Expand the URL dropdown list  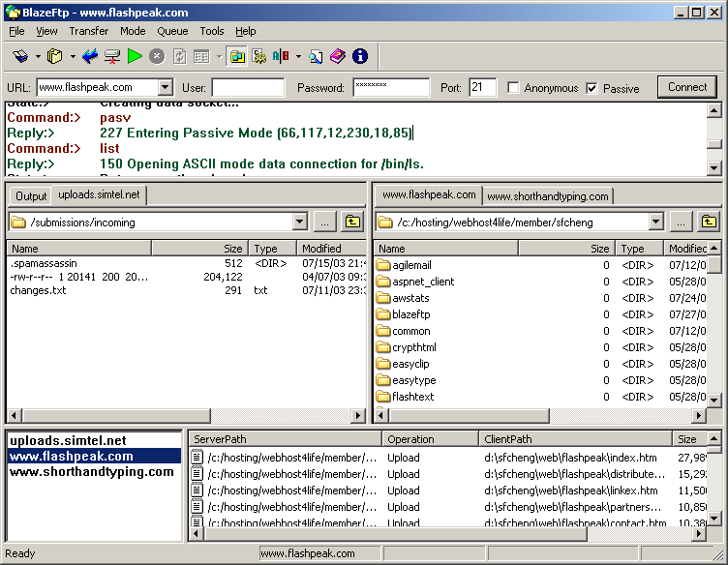(165, 88)
